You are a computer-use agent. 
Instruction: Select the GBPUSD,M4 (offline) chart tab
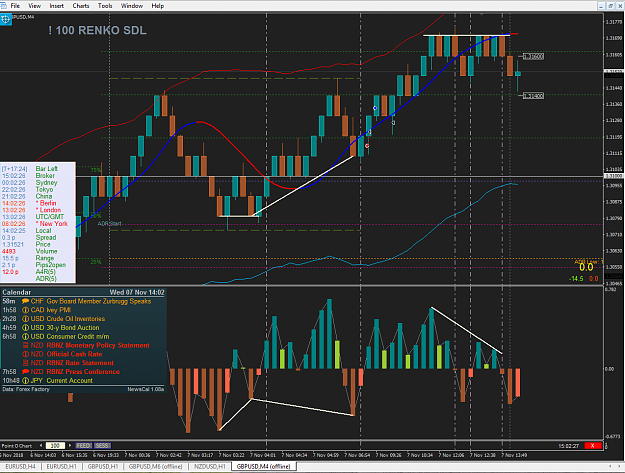coord(263,466)
